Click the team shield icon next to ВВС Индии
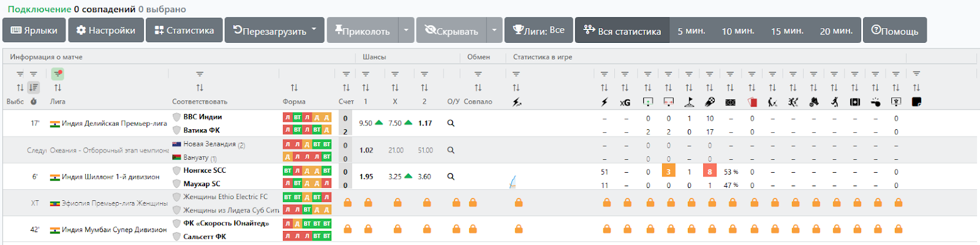This screenshot has width=980, height=245. pyautogui.click(x=176, y=116)
